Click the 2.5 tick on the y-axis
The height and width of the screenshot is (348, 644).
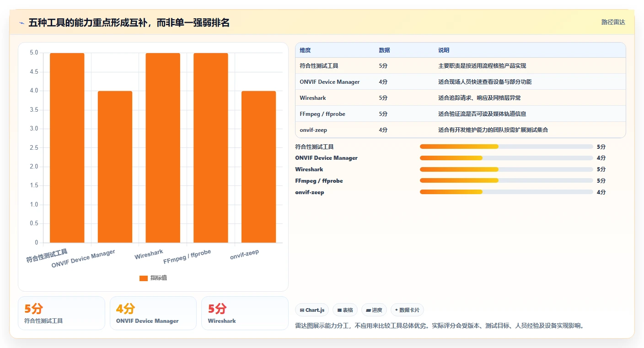click(34, 148)
